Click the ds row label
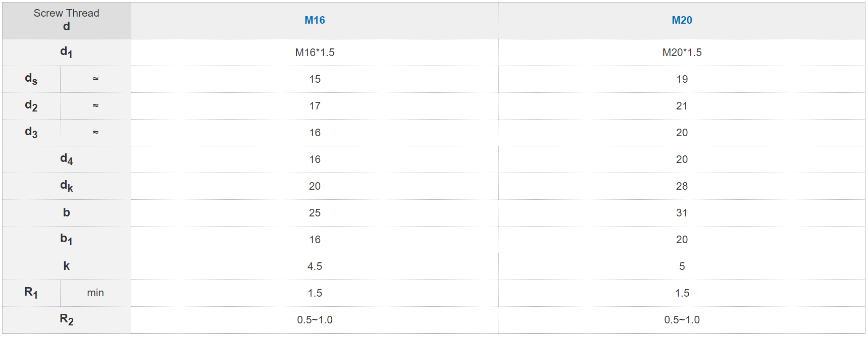The image size is (868, 337). pos(31,79)
